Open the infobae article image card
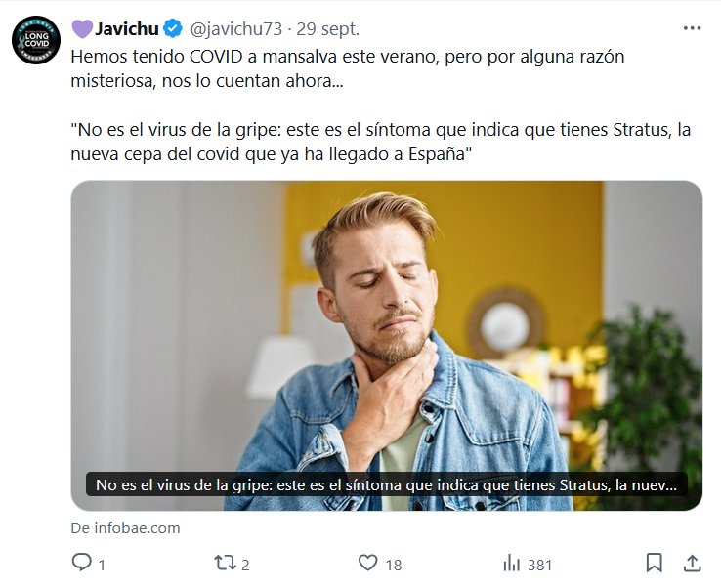This screenshot has height=588, width=721. click(386, 345)
